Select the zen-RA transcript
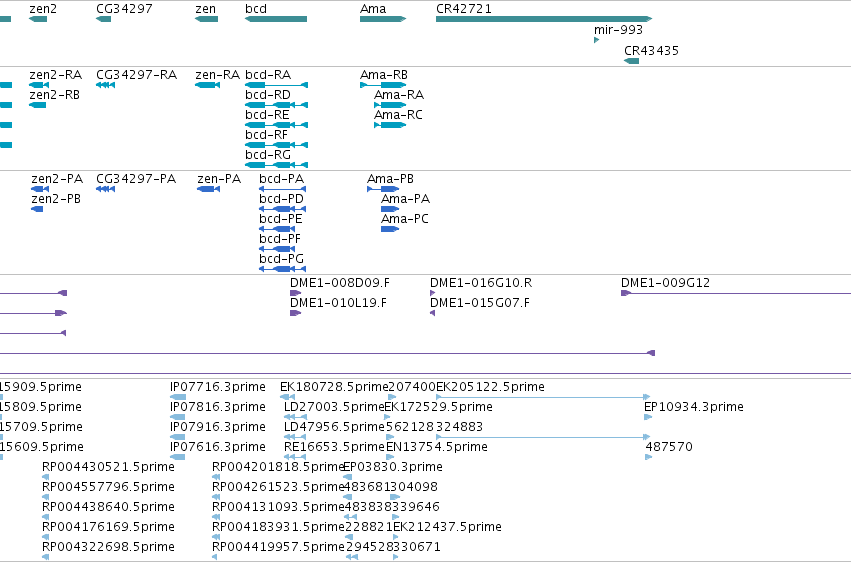 tap(207, 85)
